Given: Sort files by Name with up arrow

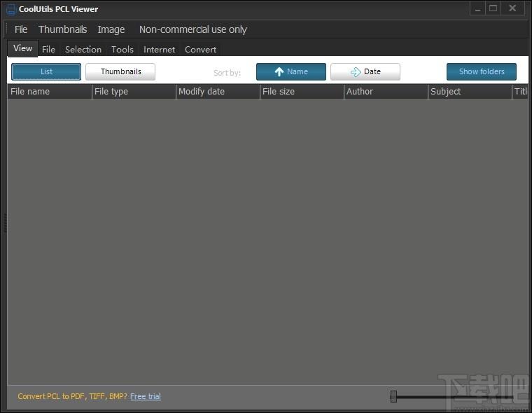Looking at the screenshot, I should 290,71.
